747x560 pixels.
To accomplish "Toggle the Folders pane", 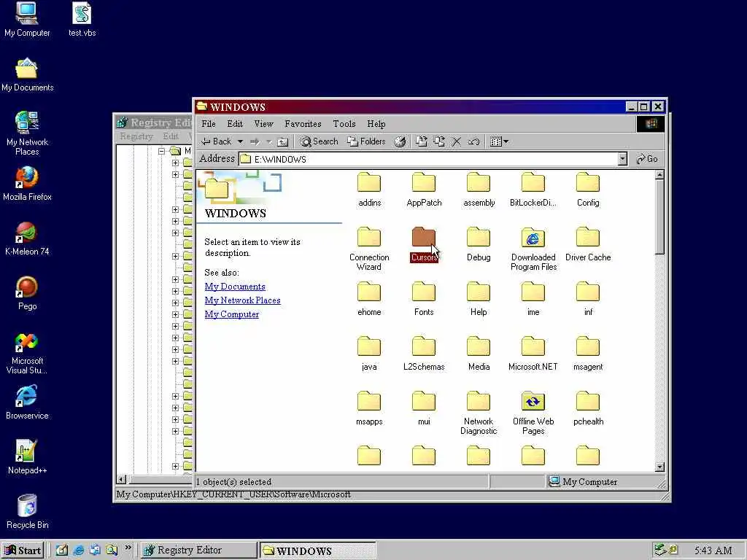I will click(366, 141).
